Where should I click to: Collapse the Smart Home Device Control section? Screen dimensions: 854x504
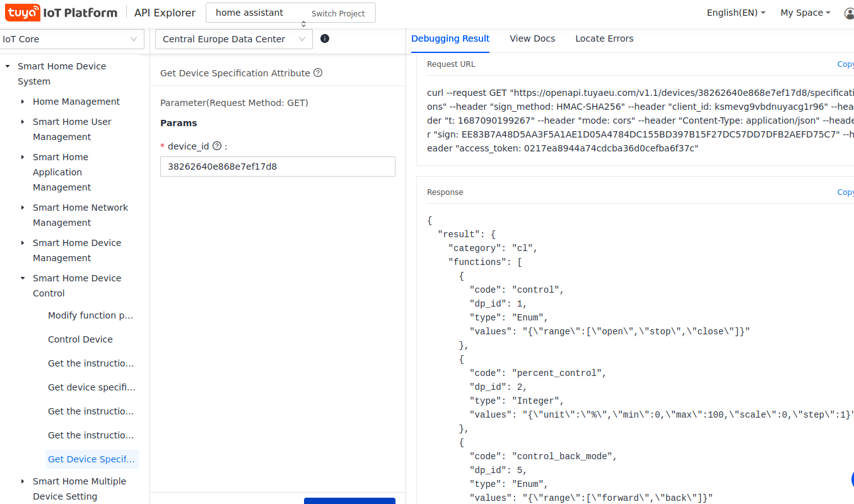tap(23, 278)
